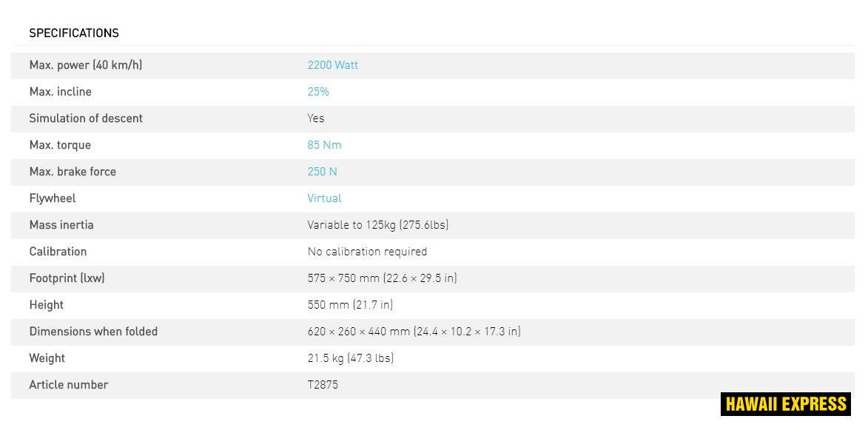Click the Height value 550 mm

pyautogui.click(x=350, y=305)
